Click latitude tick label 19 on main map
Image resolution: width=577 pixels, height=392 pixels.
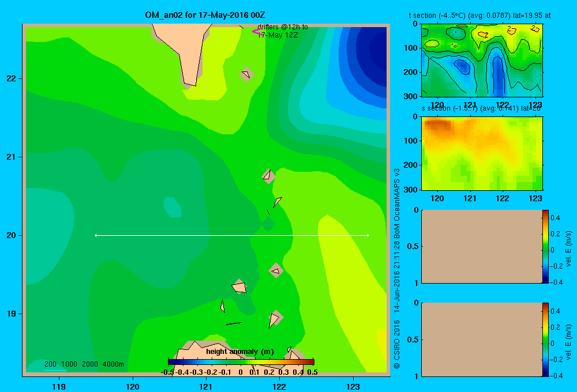pyautogui.click(x=12, y=314)
